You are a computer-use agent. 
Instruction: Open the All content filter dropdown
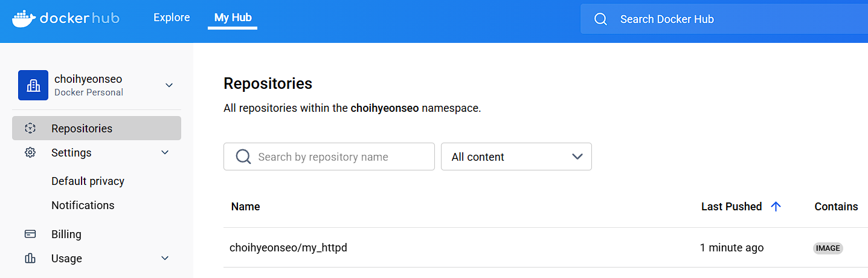click(x=516, y=157)
